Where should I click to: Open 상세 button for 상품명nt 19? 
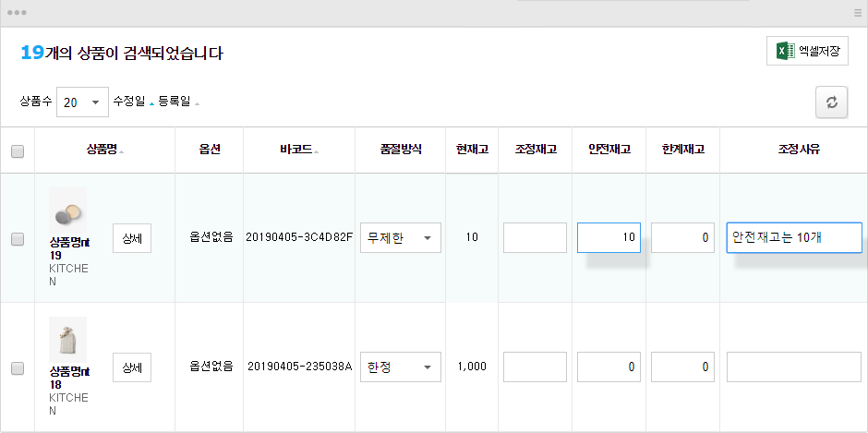click(x=132, y=238)
